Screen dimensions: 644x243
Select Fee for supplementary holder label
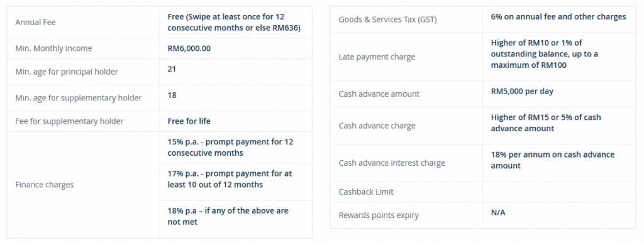tap(69, 121)
